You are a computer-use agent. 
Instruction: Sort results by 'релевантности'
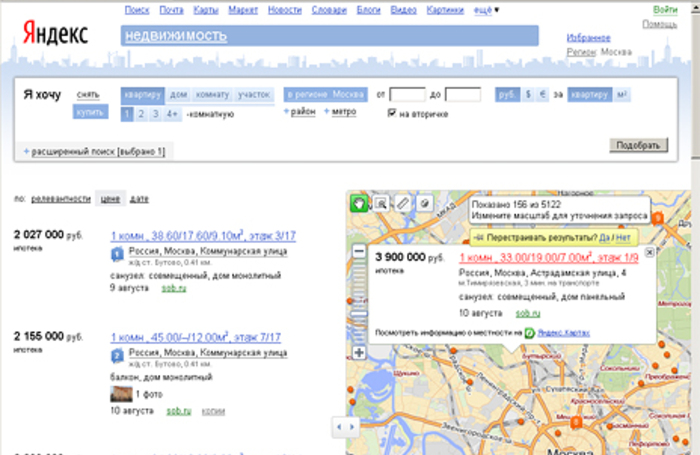(x=61, y=199)
